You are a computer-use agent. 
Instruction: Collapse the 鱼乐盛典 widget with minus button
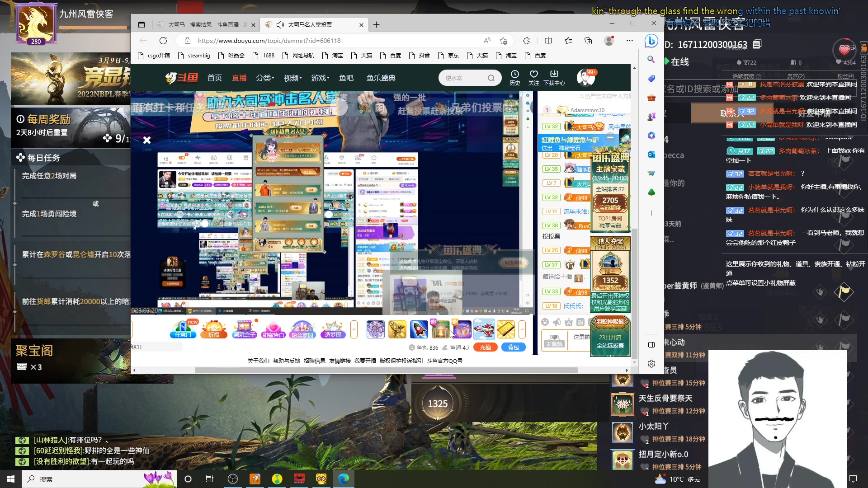(x=610, y=137)
